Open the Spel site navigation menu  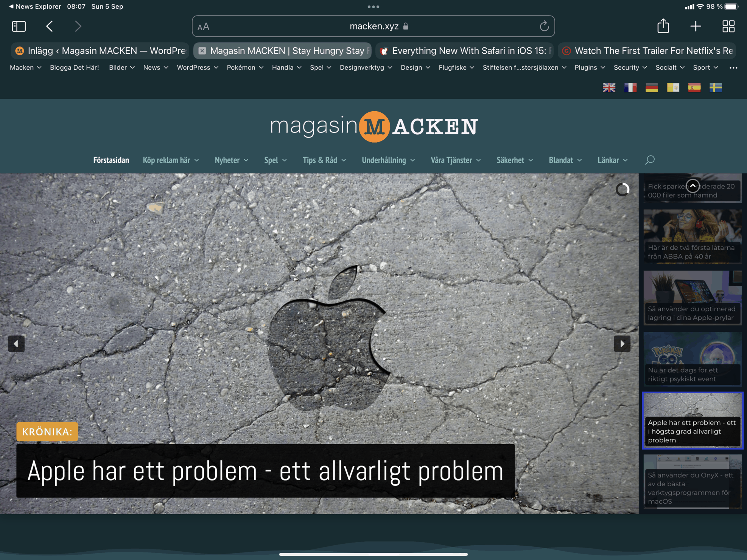pyautogui.click(x=275, y=160)
